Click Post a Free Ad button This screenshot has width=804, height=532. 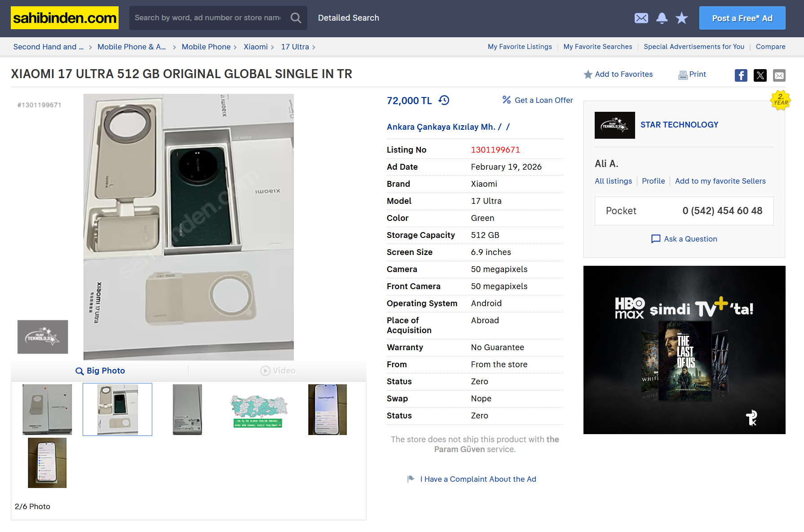742,18
